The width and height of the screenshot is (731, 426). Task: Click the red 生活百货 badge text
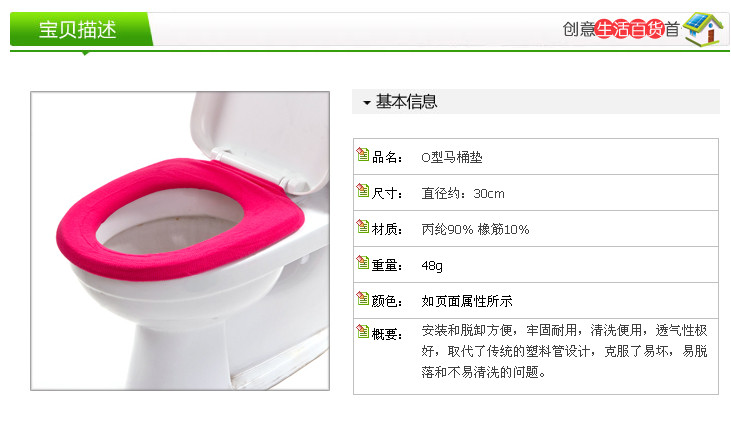pos(629,29)
